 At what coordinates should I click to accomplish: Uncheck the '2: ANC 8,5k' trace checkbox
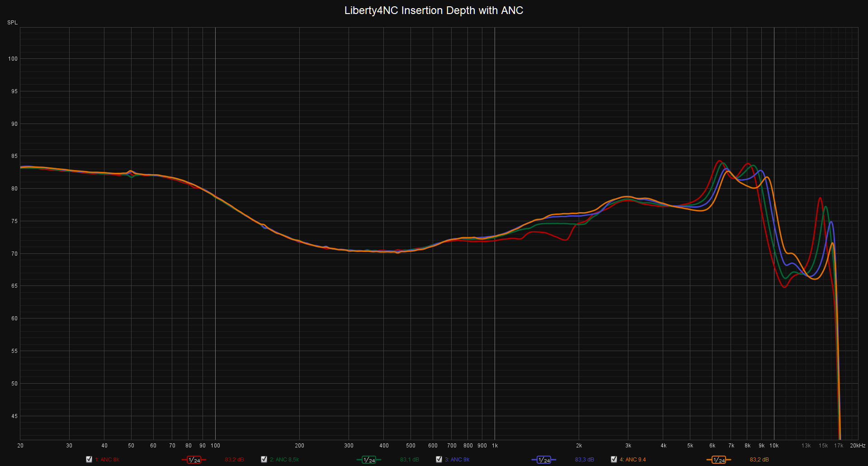click(x=264, y=459)
